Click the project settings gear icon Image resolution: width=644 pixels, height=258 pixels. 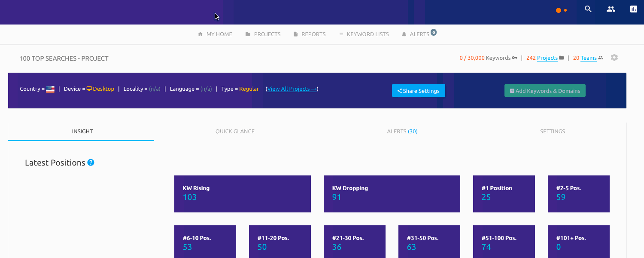click(x=614, y=58)
